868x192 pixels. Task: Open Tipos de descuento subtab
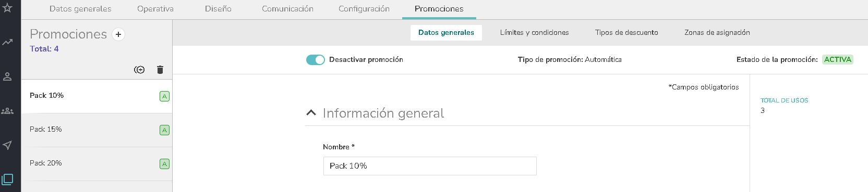click(626, 32)
